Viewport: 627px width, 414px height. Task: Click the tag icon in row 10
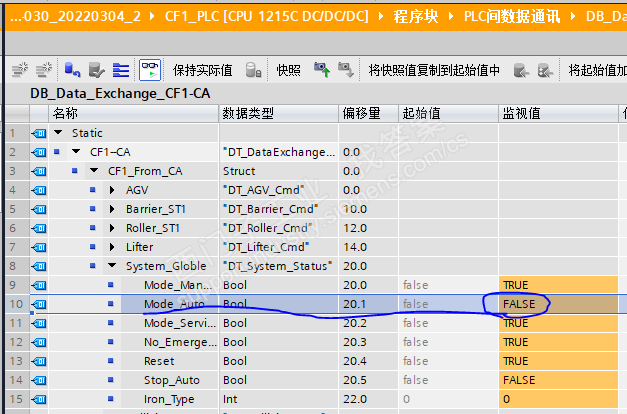point(39,304)
